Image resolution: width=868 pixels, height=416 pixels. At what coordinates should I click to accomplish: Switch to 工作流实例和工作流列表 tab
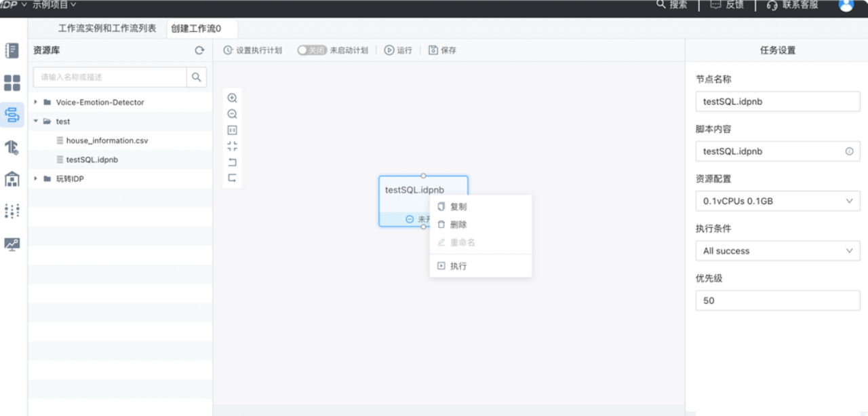[x=107, y=29]
